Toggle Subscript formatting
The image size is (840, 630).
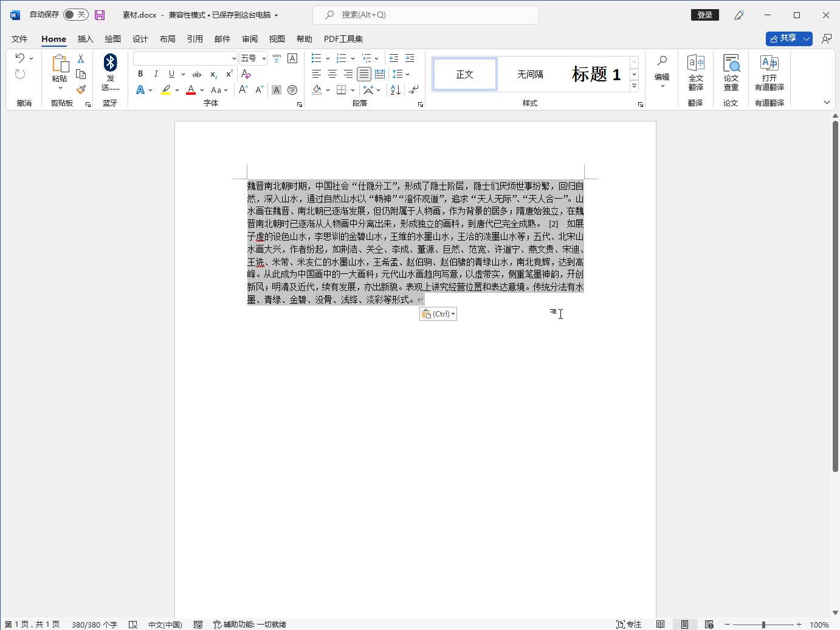213,74
